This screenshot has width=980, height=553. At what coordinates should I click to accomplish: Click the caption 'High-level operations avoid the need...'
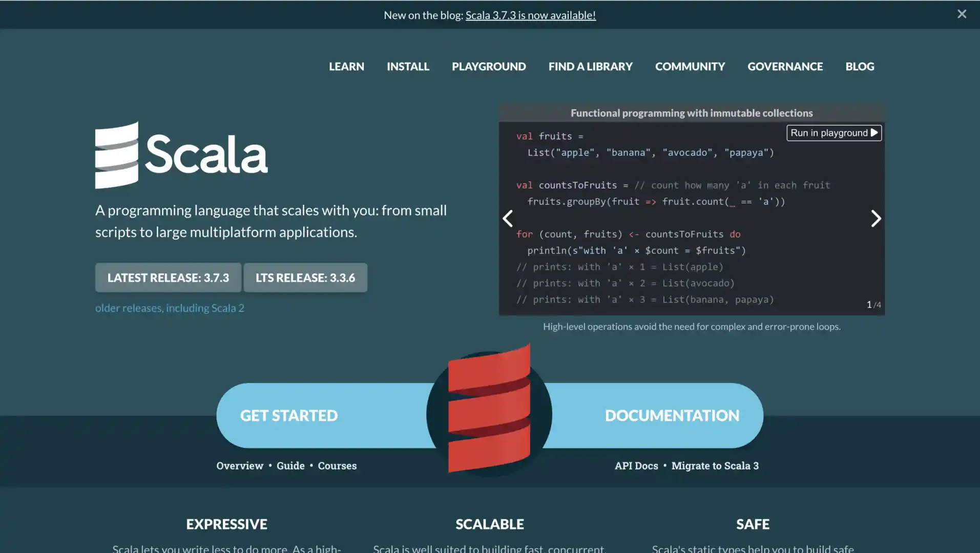(x=692, y=327)
